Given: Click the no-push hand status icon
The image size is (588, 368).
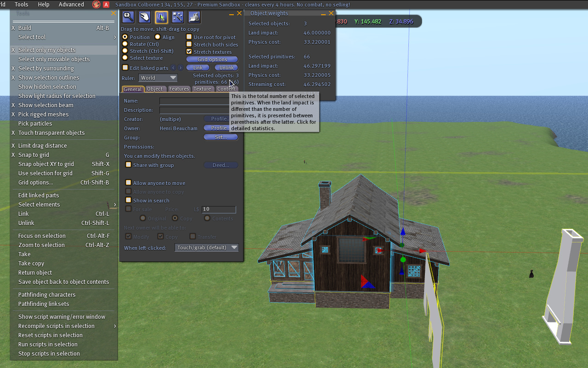Looking at the screenshot, I should (x=96, y=5).
